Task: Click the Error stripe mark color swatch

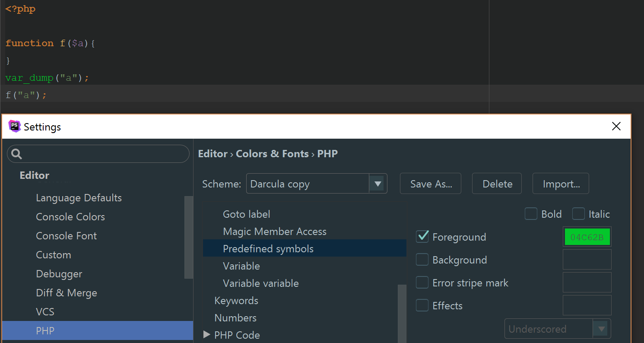Action: [x=587, y=283]
